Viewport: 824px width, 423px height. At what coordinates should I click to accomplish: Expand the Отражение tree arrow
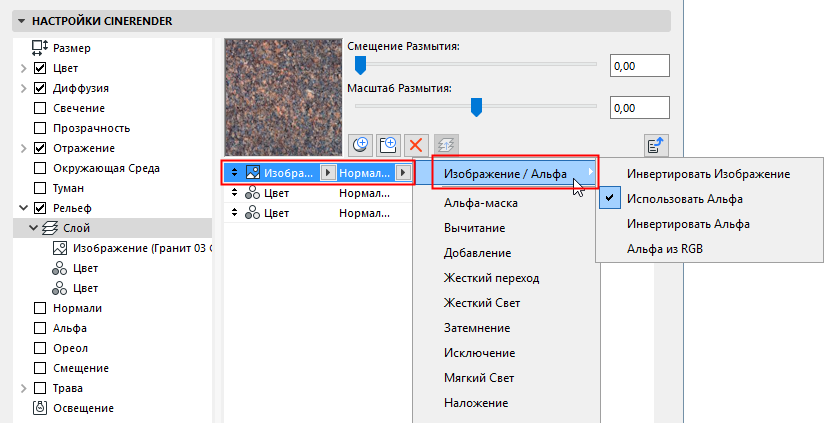tap(23, 148)
